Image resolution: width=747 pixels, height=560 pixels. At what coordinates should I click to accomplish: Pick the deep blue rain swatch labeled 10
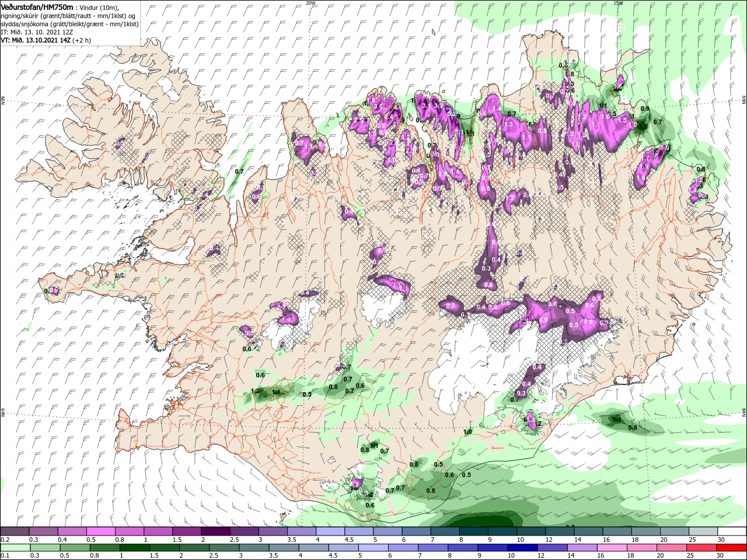pyautogui.click(x=522, y=548)
